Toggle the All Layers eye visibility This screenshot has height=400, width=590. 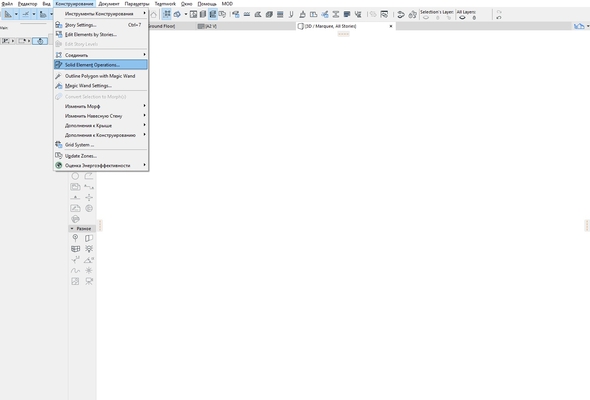(x=462, y=17)
